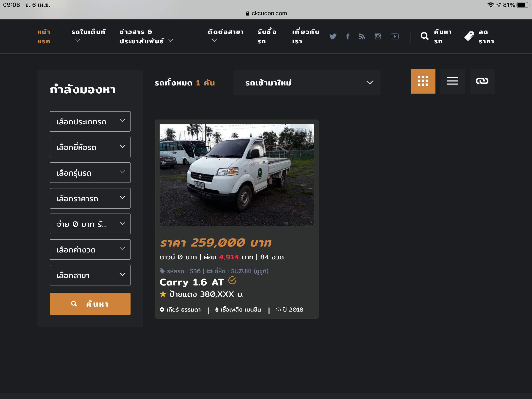Expand the เลือกประเภทรถ dropdown

tap(90, 121)
